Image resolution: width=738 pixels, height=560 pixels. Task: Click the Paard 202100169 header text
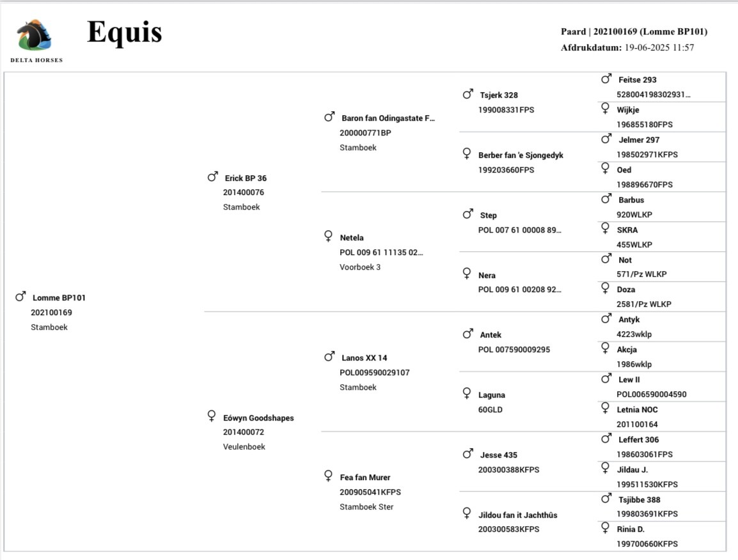(x=634, y=32)
